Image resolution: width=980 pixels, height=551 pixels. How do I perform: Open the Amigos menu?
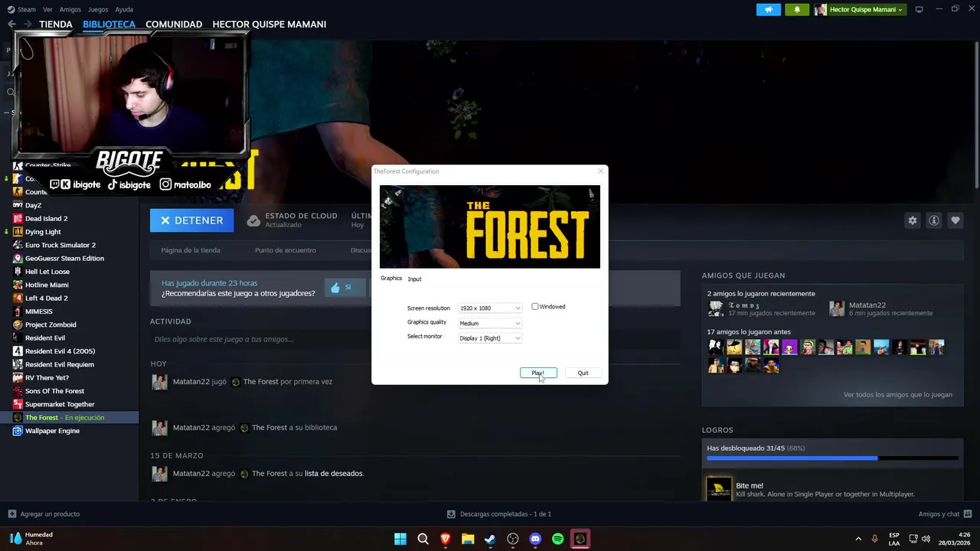click(x=70, y=9)
